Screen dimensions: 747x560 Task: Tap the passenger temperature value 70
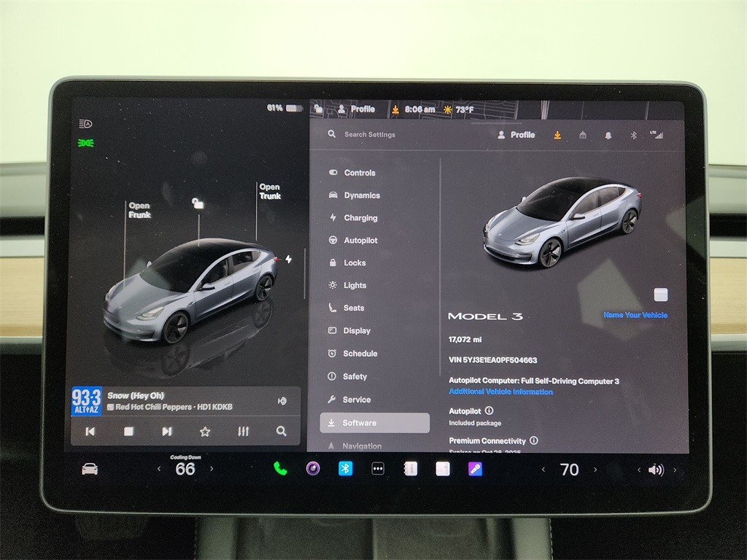coord(569,470)
